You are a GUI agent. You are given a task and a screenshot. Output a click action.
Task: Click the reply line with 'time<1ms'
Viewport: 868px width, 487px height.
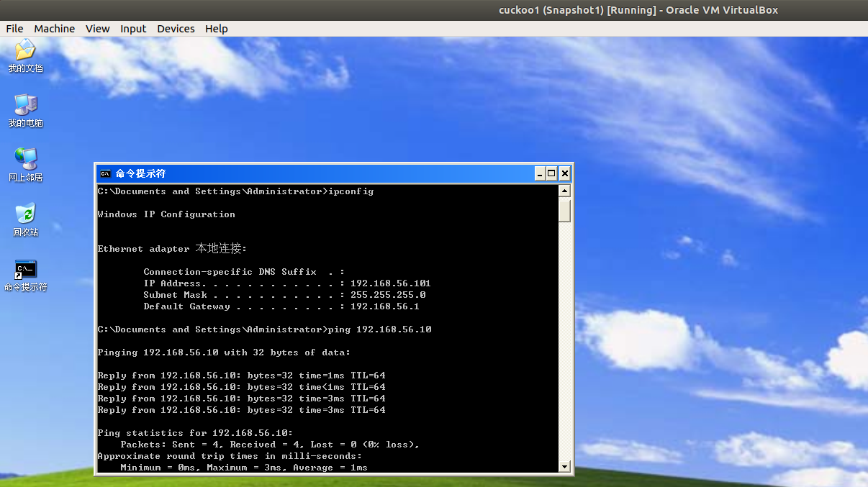241,387
